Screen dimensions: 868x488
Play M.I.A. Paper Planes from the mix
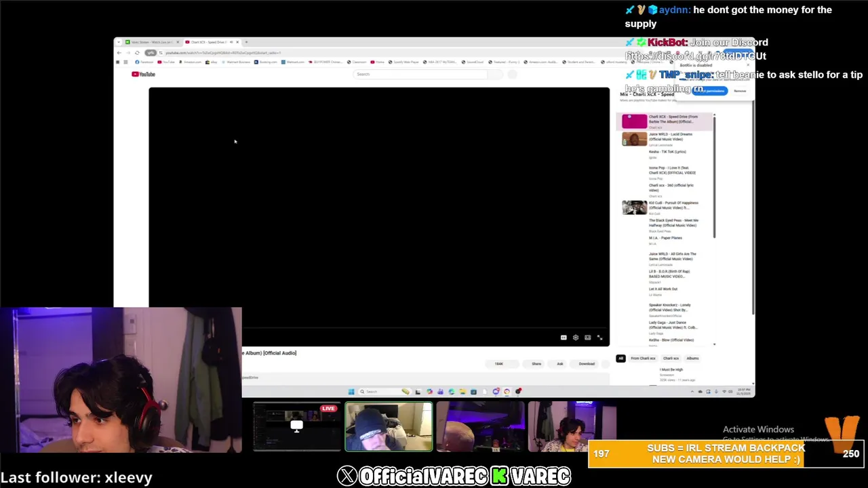click(666, 240)
